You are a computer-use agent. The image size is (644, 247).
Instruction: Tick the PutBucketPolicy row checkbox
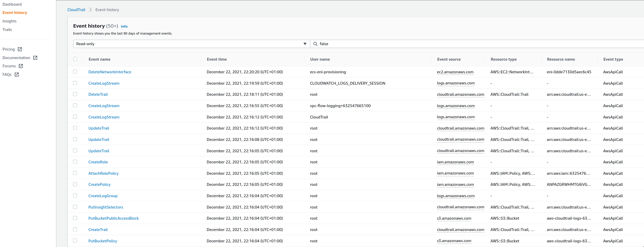click(75, 240)
